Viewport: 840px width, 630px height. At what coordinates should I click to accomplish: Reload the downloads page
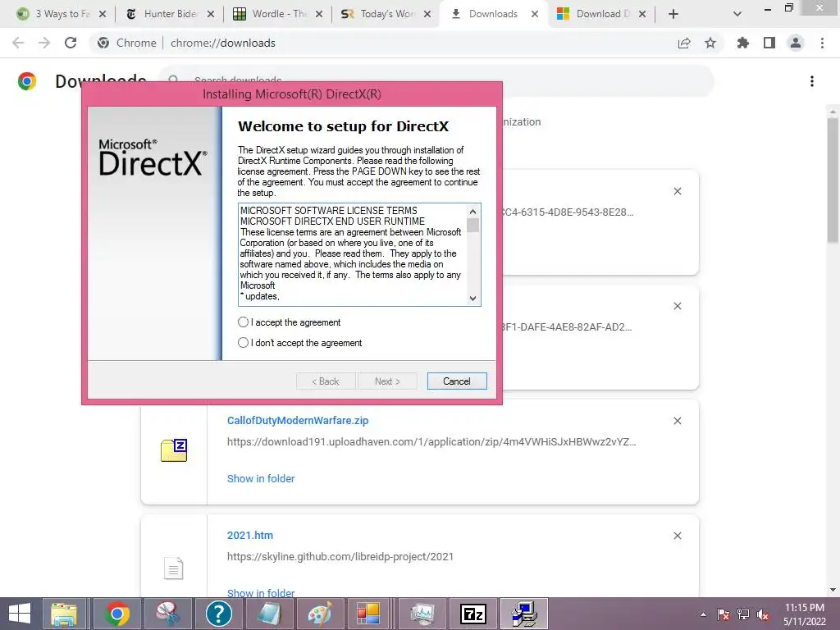(71, 43)
